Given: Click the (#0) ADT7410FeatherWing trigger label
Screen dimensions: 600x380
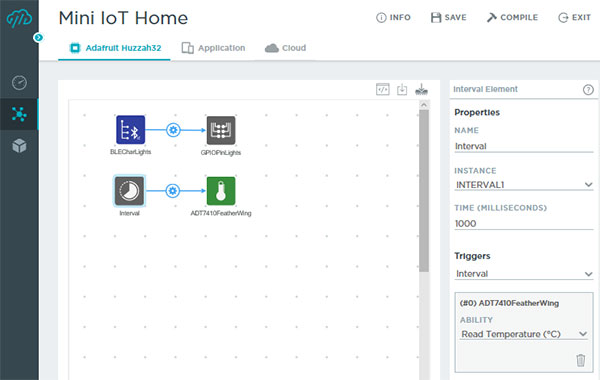Looking at the screenshot, I should (x=509, y=303).
